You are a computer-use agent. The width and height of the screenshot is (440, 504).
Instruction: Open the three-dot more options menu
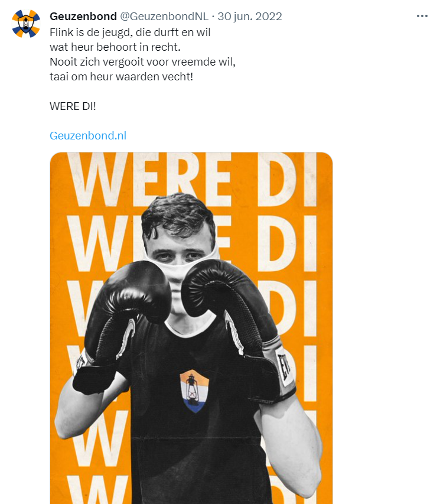point(422,16)
